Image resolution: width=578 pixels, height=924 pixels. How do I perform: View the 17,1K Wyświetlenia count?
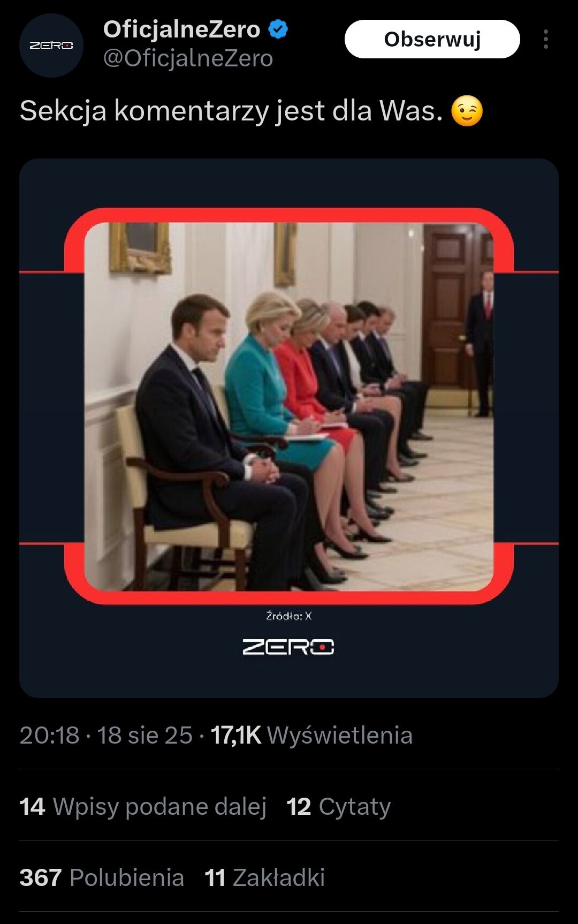[x=311, y=735]
